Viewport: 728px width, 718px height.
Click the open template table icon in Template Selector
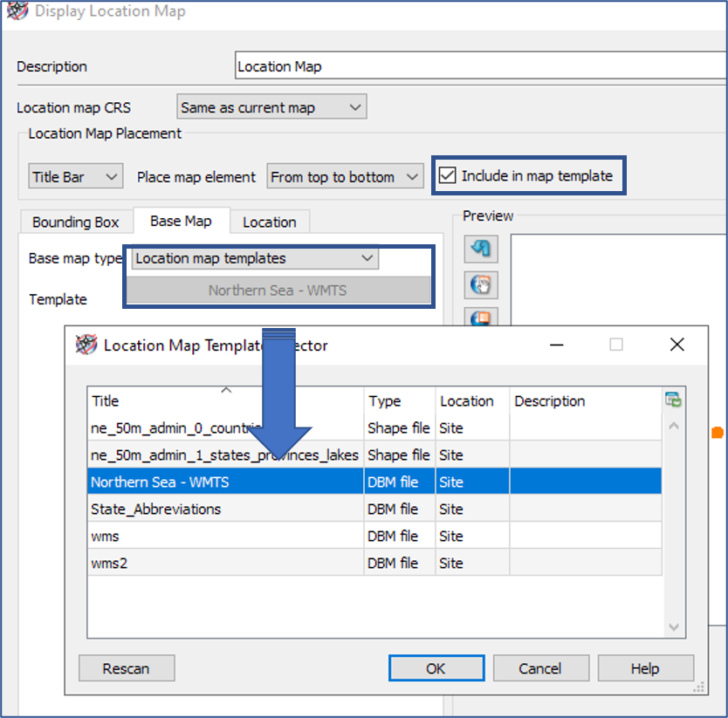point(673,398)
